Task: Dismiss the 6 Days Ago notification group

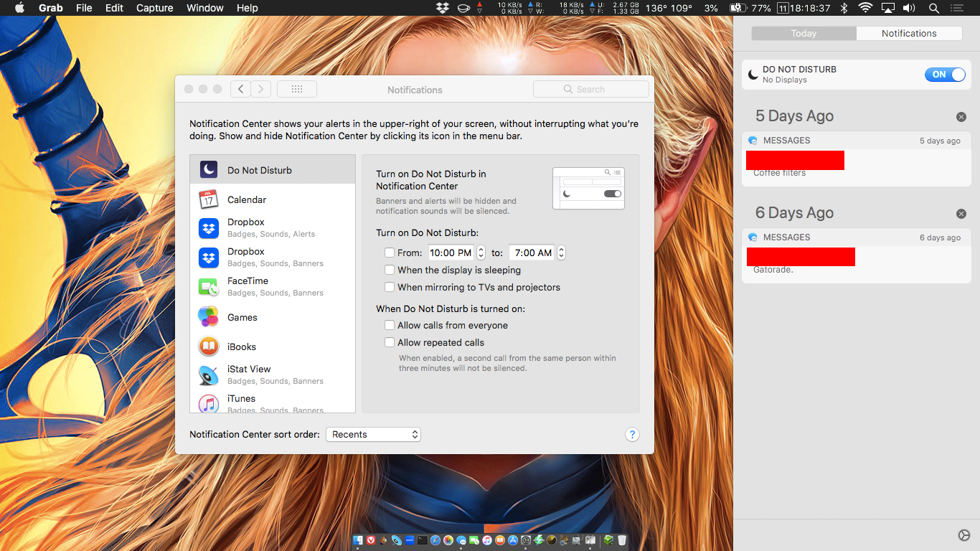Action: pos(961,214)
